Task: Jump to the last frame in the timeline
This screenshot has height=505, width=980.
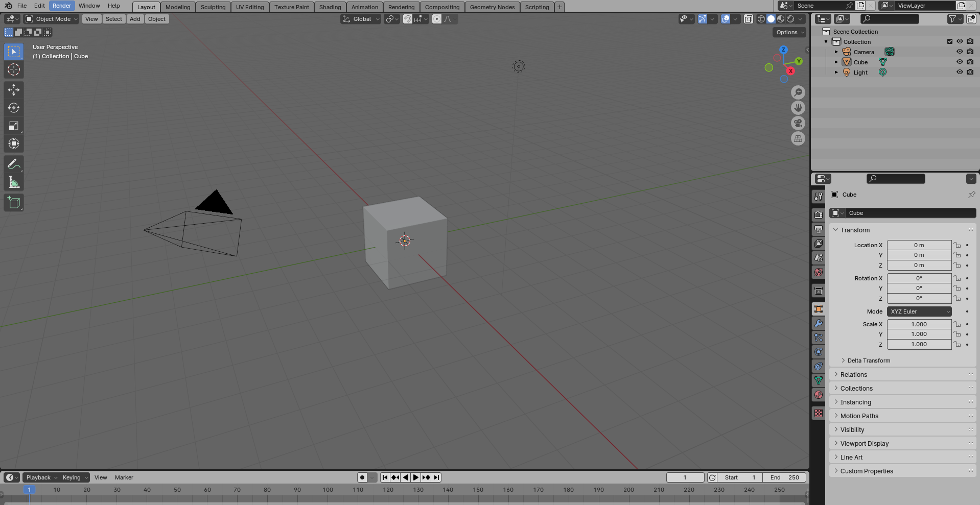Action: [x=436, y=477]
